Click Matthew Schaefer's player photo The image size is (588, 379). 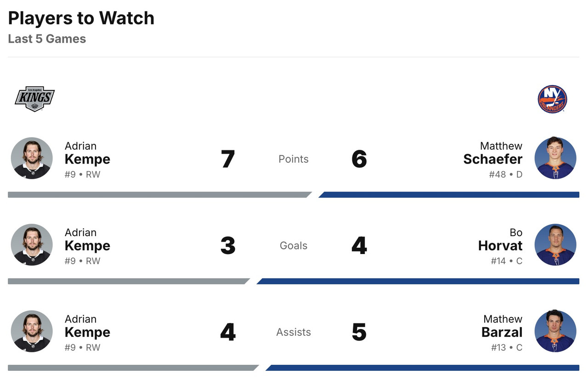555,158
